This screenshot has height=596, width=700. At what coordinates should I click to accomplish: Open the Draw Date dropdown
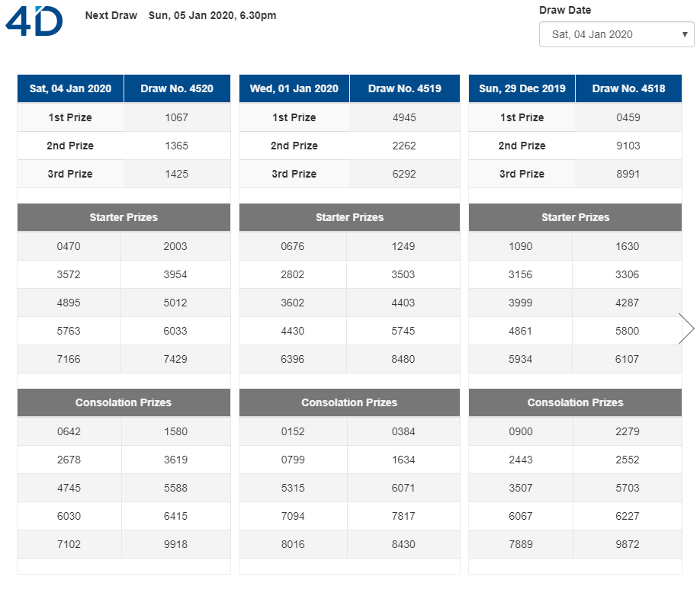(616, 34)
